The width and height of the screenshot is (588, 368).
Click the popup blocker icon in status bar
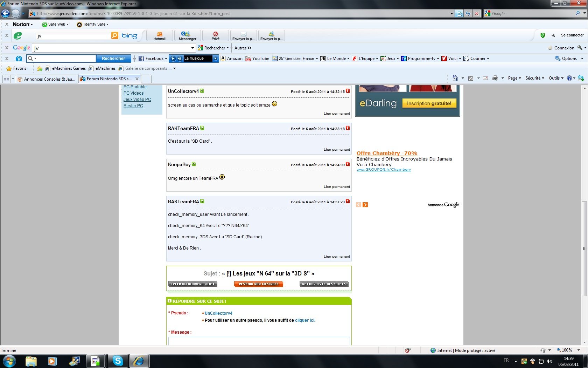(408, 350)
